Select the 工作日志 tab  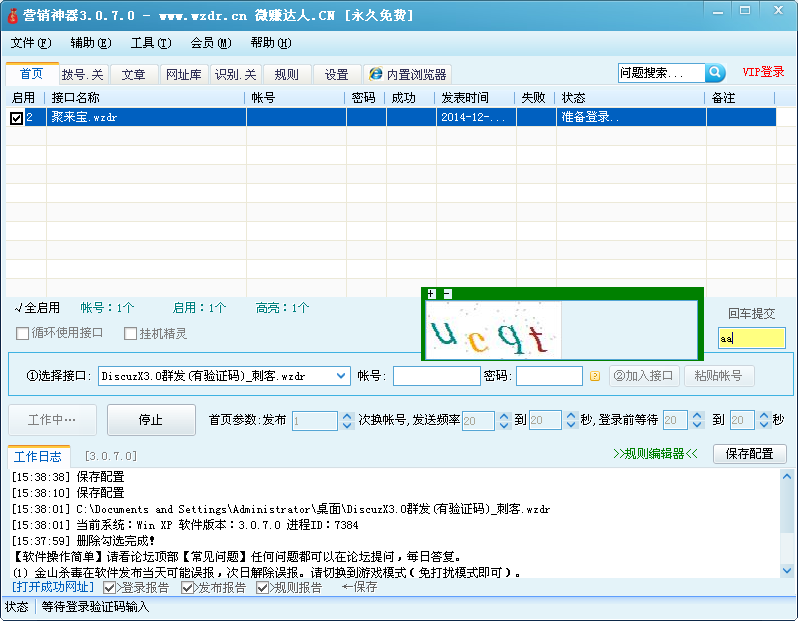coord(38,457)
